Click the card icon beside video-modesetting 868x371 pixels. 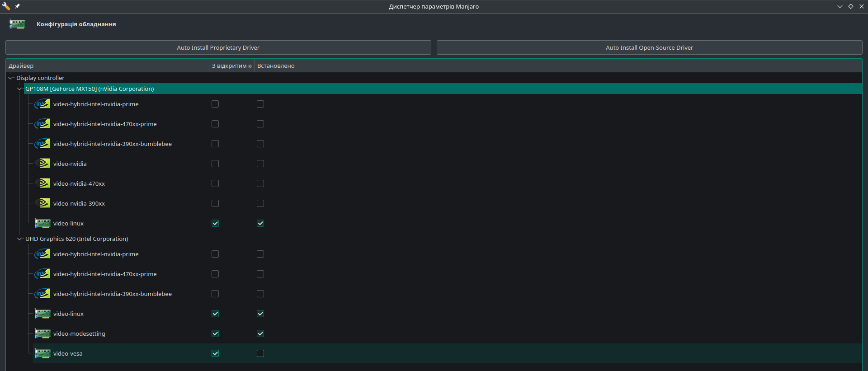pyautogui.click(x=42, y=333)
